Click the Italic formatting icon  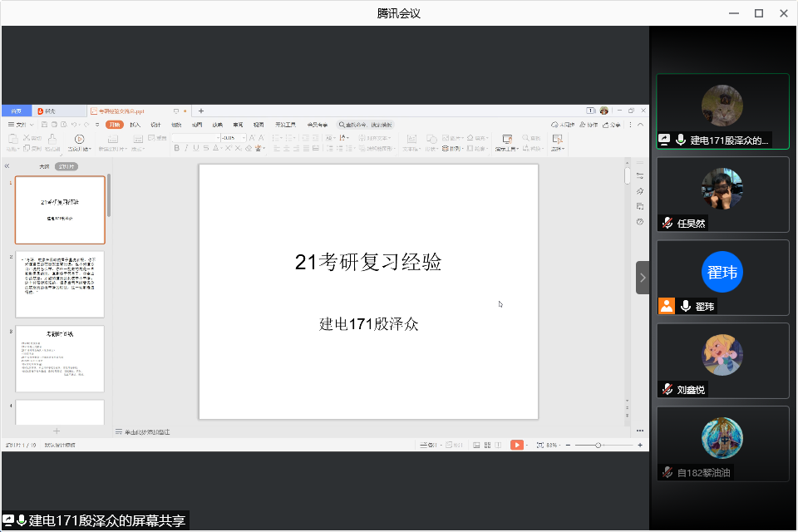pyautogui.click(x=186, y=148)
